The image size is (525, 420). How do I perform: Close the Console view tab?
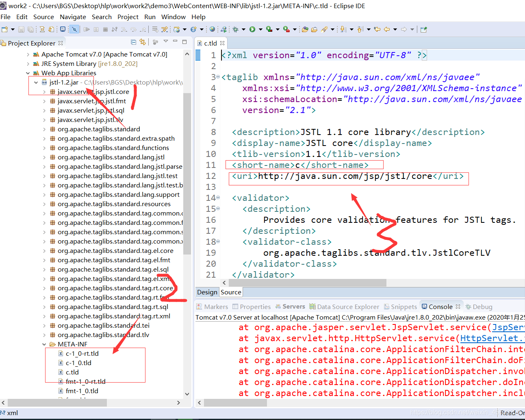pos(458,307)
